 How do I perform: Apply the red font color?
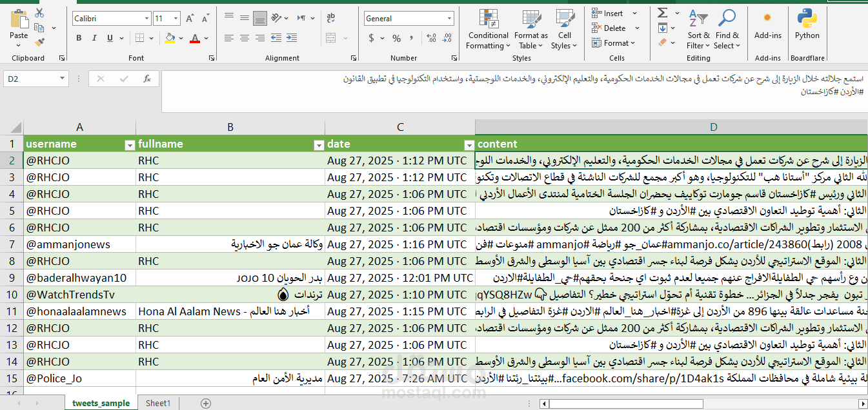tap(195, 38)
